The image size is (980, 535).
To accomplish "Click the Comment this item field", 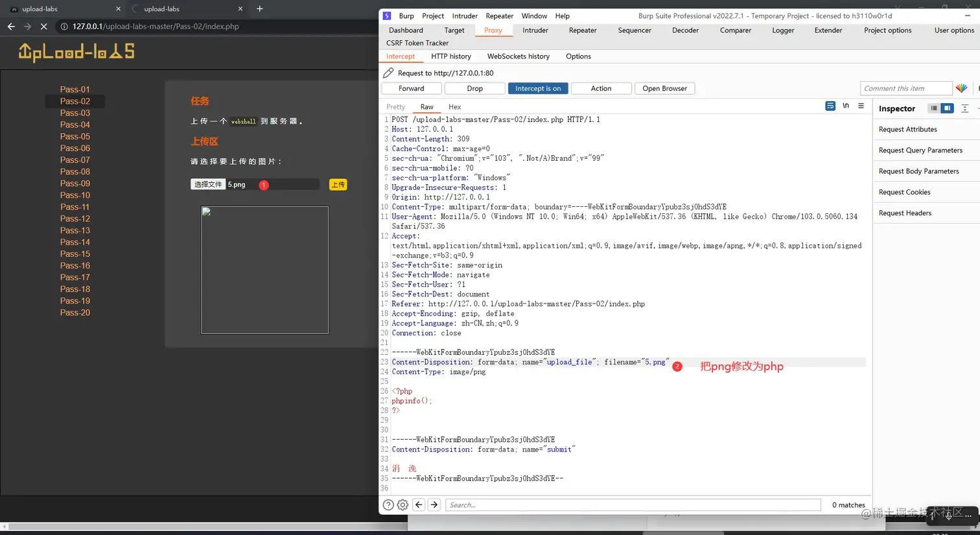I will tap(906, 88).
